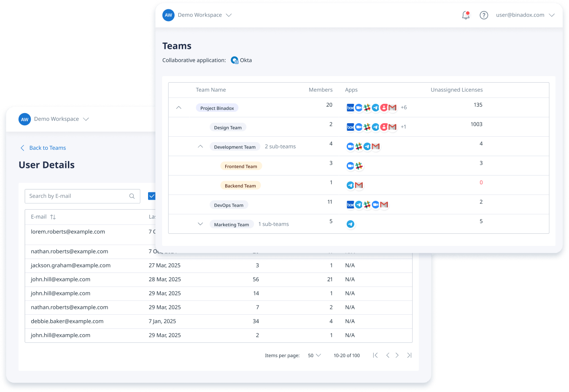Image resolution: width=569 pixels, height=392 pixels.
Task: Click the Zoom icon in Frontend Team row
Action: pos(350,166)
